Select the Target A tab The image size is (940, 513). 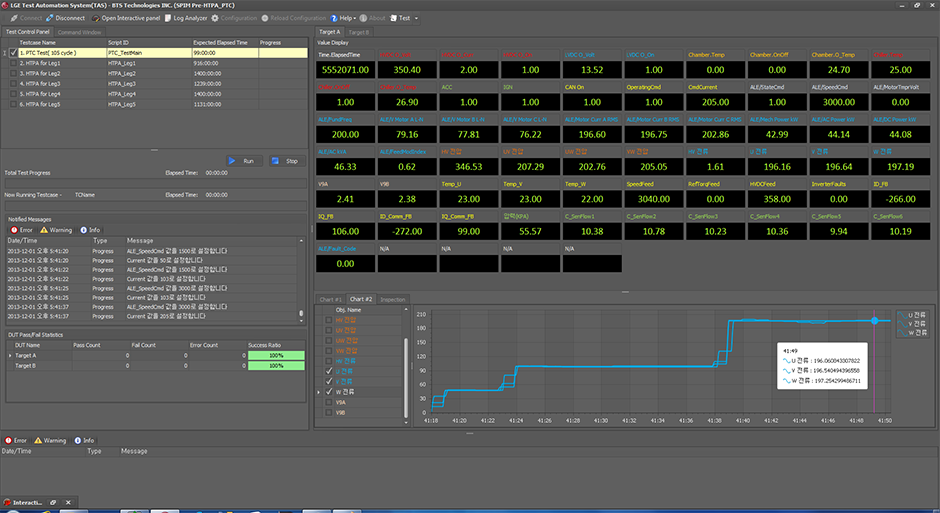pyautogui.click(x=329, y=32)
